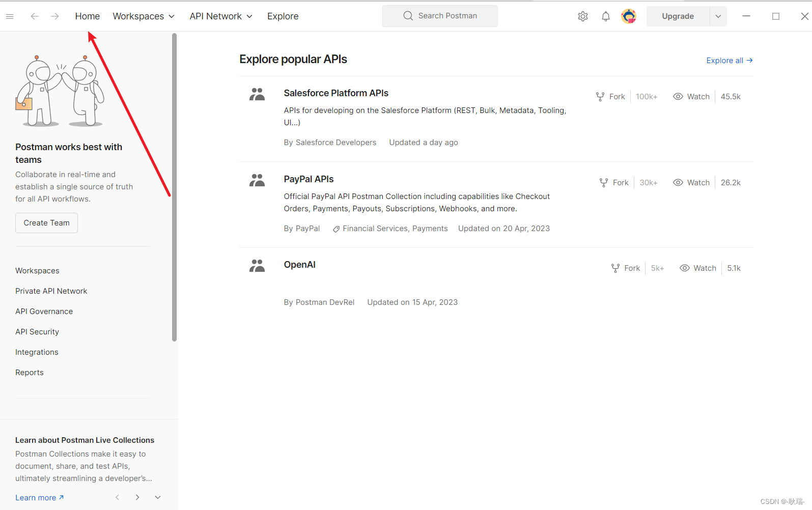This screenshot has width=812, height=510.
Task: Click the PayPal APIs team icon
Action: coord(257,180)
